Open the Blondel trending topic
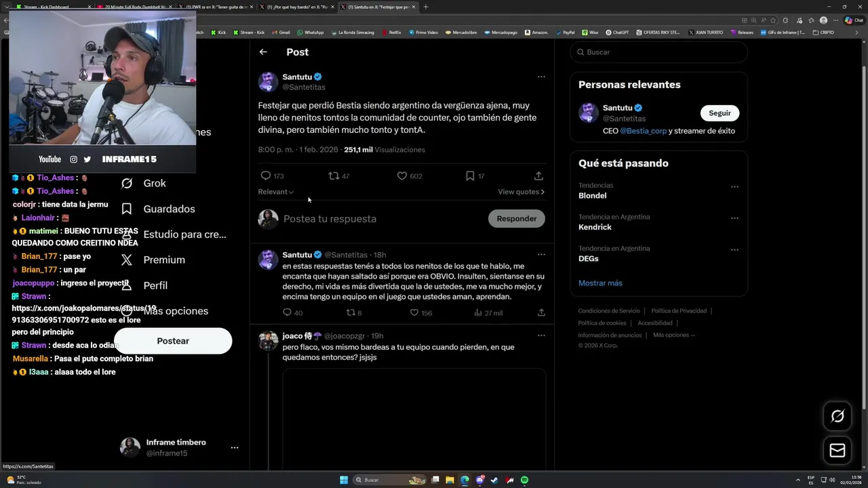Viewport: 868px width, 488px height. coord(592,195)
